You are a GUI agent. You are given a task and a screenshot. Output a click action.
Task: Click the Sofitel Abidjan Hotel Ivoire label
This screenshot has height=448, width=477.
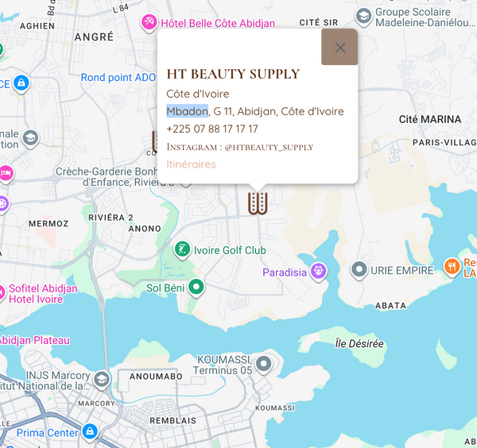tap(43, 294)
